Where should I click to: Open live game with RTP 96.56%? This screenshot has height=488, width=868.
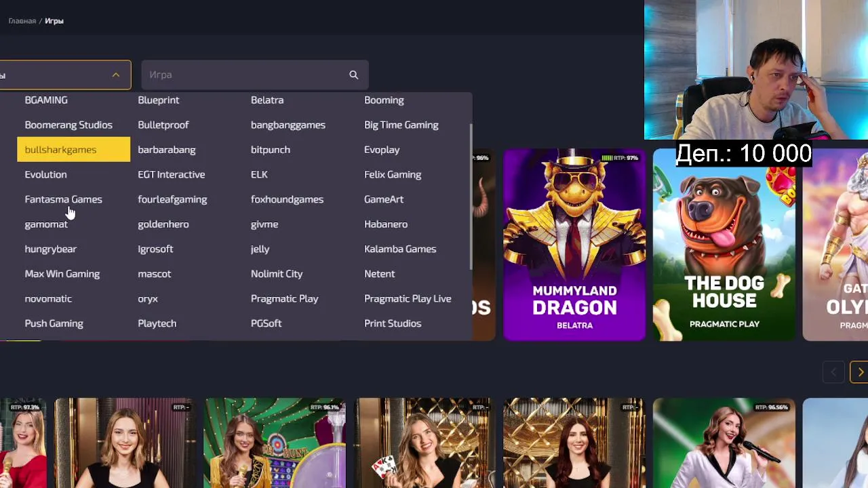[x=724, y=443]
